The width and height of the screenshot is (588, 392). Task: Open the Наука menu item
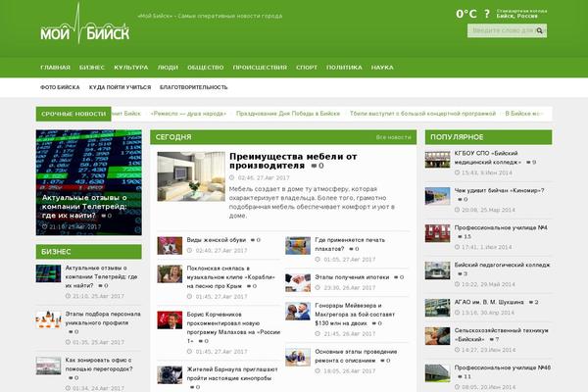[x=382, y=68]
